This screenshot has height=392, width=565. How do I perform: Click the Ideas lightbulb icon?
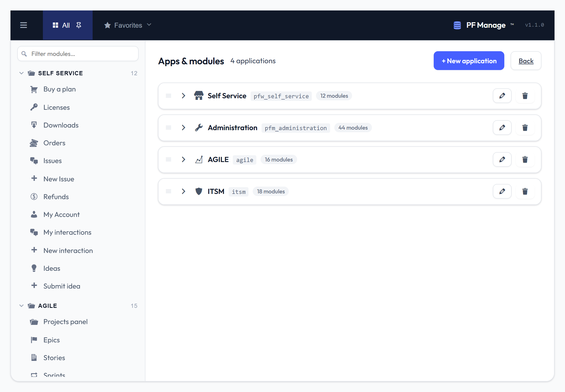pyautogui.click(x=34, y=268)
